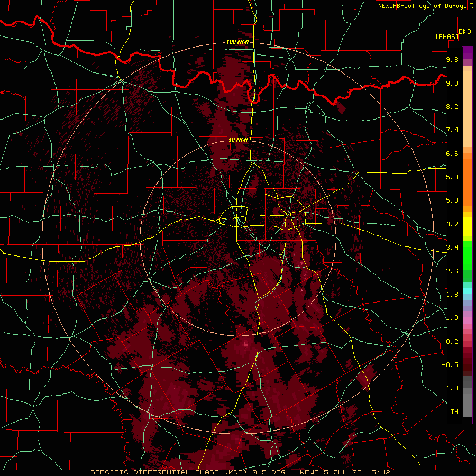Screen dimensions: 476x476
Task: Click the [PHAS] legend heading
Action: (x=447, y=36)
